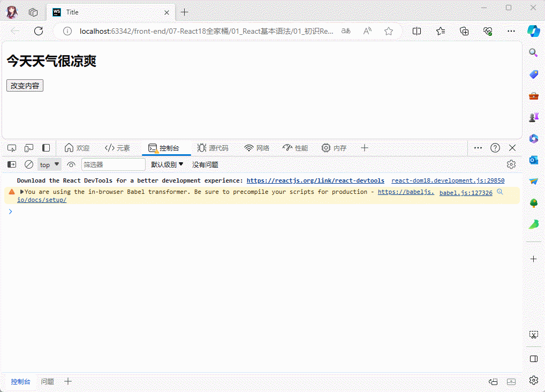This screenshot has width=545, height=392.
Task: Click the 改变内容 button
Action: point(25,86)
